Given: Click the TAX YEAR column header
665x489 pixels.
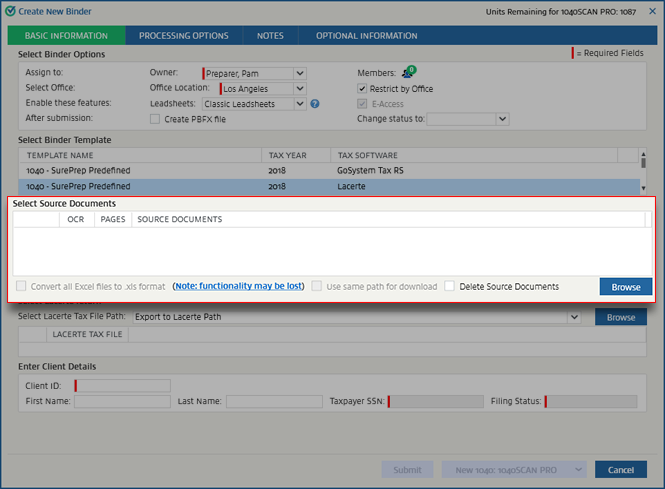Looking at the screenshot, I should 296,155.
